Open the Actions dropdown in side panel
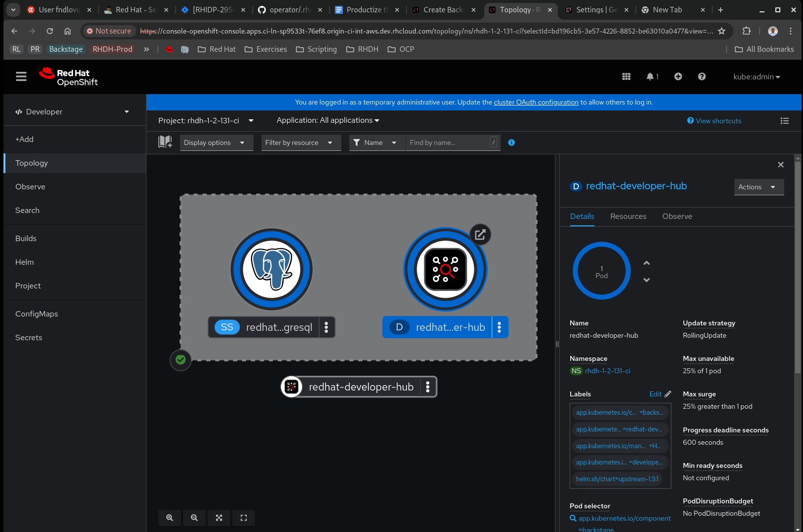Viewport: 803px width, 532px height. 759,187
